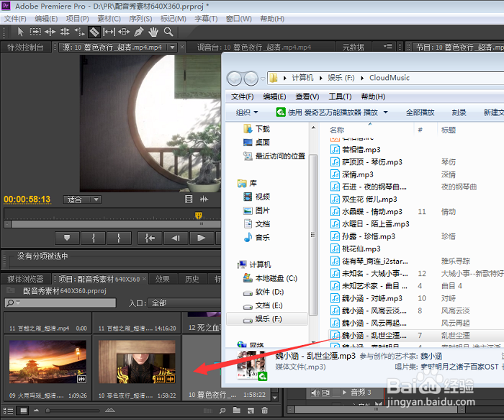
Task: Click Explorer forward navigation button
Action: [251, 78]
